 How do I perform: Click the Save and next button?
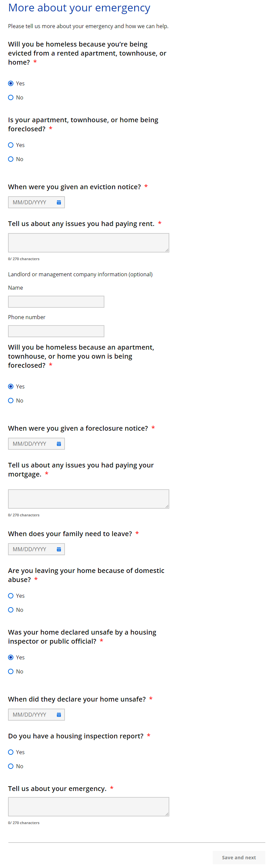point(238,857)
